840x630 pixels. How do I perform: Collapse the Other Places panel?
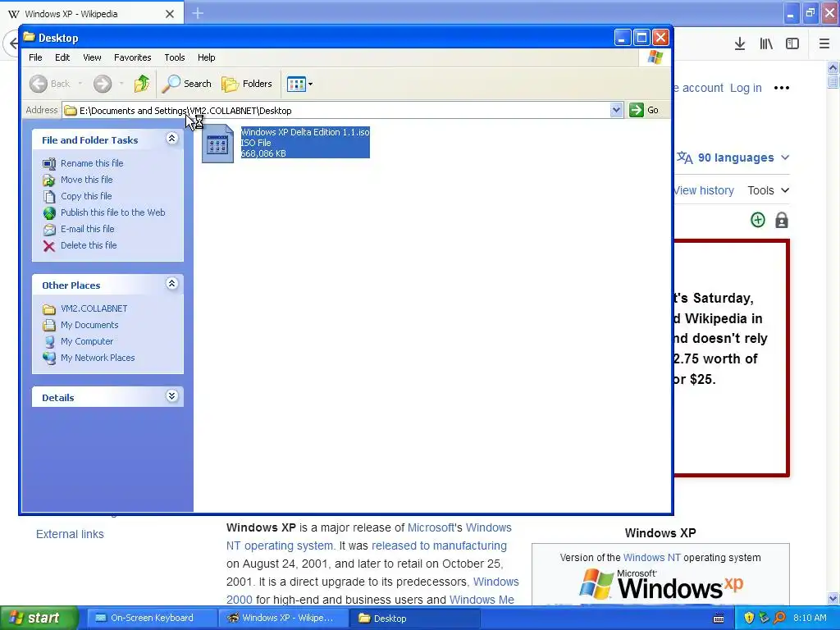[171, 284]
